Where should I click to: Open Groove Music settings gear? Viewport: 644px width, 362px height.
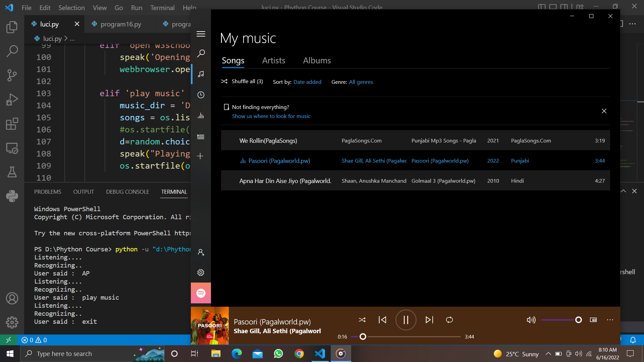pyautogui.click(x=201, y=273)
